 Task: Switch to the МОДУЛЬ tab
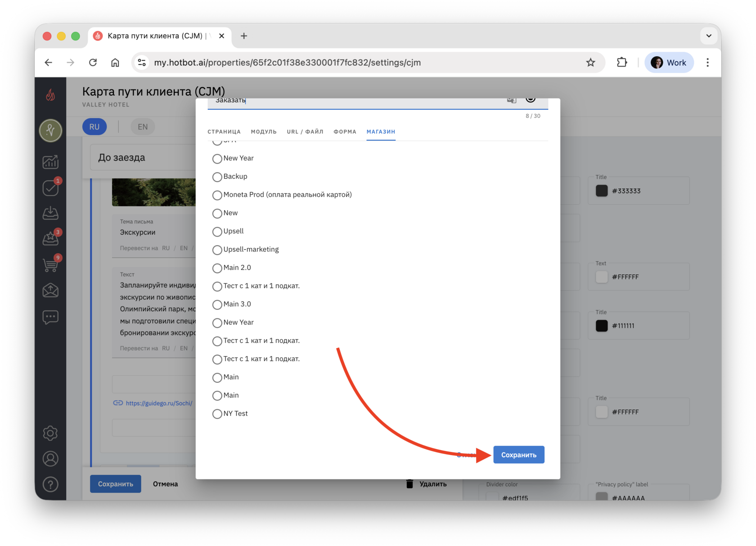tap(264, 132)
